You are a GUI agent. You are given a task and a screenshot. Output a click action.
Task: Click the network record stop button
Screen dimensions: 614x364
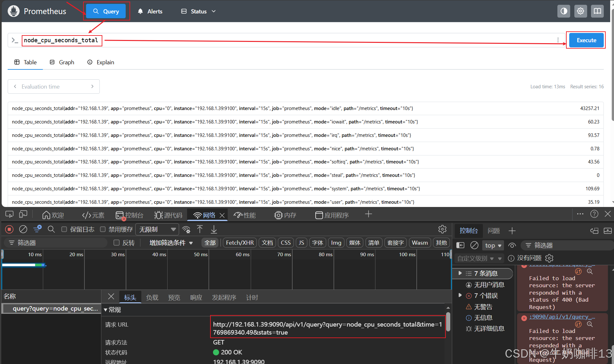[x=9, y=229]
